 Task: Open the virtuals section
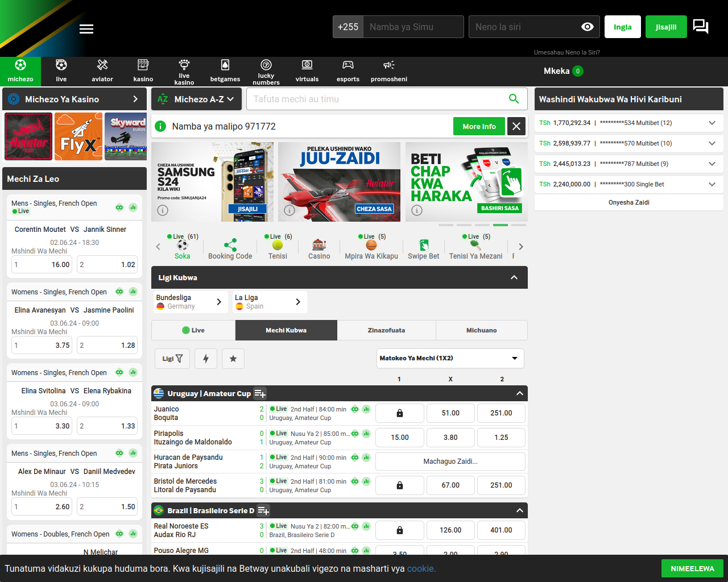click(x=307, y=71)
